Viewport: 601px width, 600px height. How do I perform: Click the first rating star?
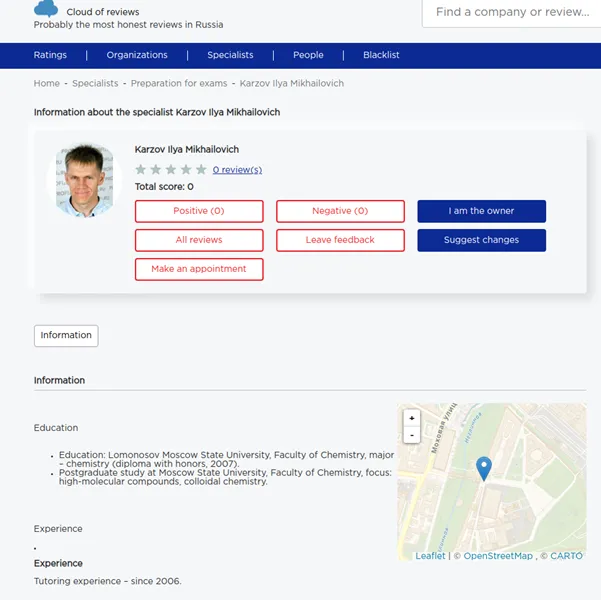pos(141,170)
